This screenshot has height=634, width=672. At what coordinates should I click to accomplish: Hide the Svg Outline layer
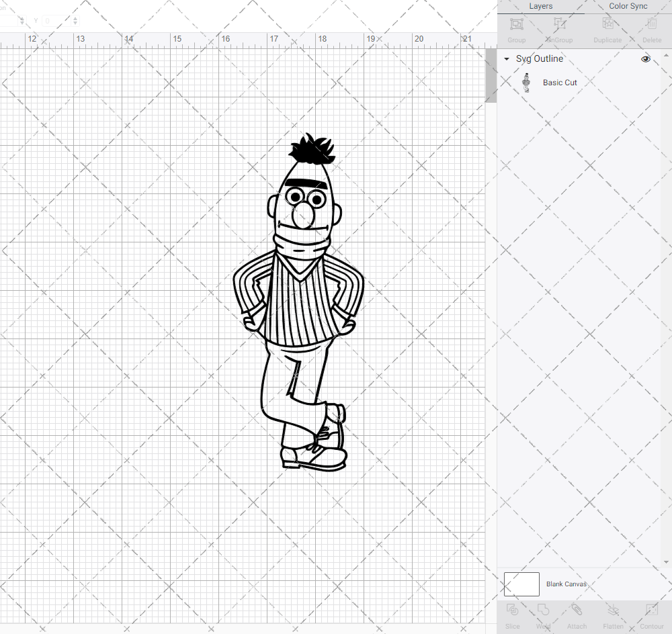click(x=646, y=59)
